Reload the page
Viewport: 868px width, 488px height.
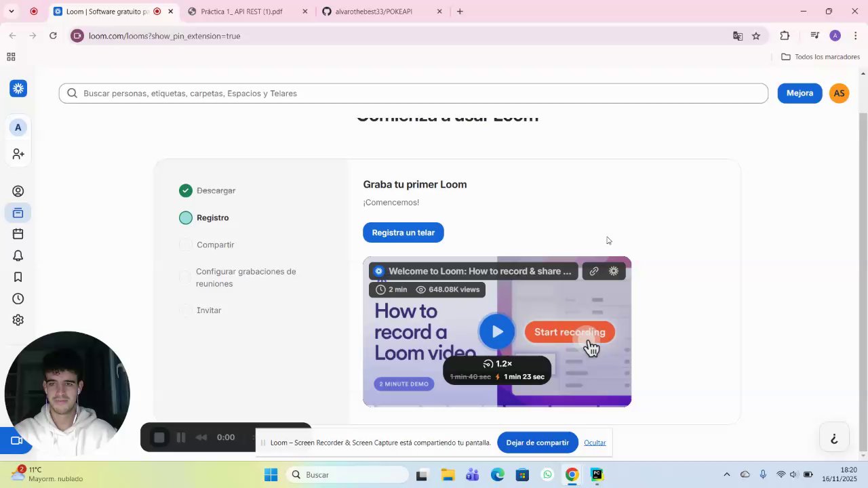coord(53,36)
